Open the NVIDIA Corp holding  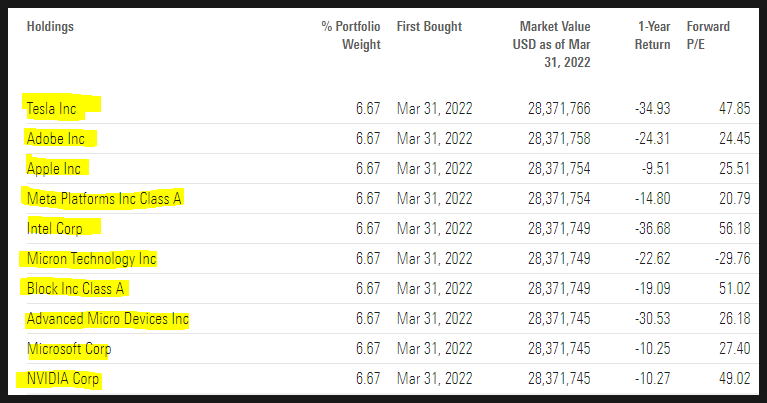pos(64,380)
